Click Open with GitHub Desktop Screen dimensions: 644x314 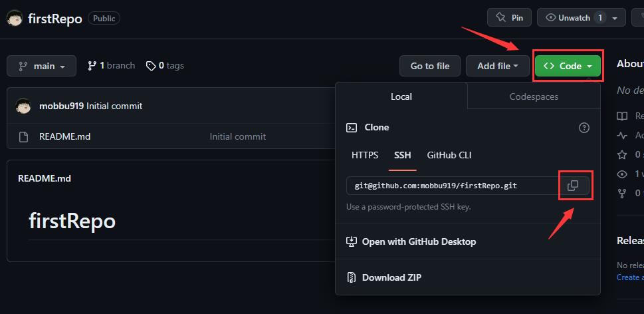click(x=419, y=241)
